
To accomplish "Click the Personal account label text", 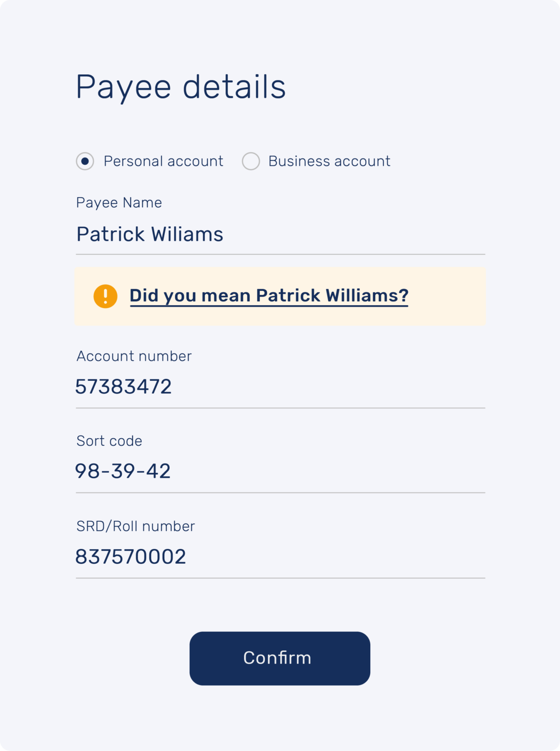I will pos(163,161).
